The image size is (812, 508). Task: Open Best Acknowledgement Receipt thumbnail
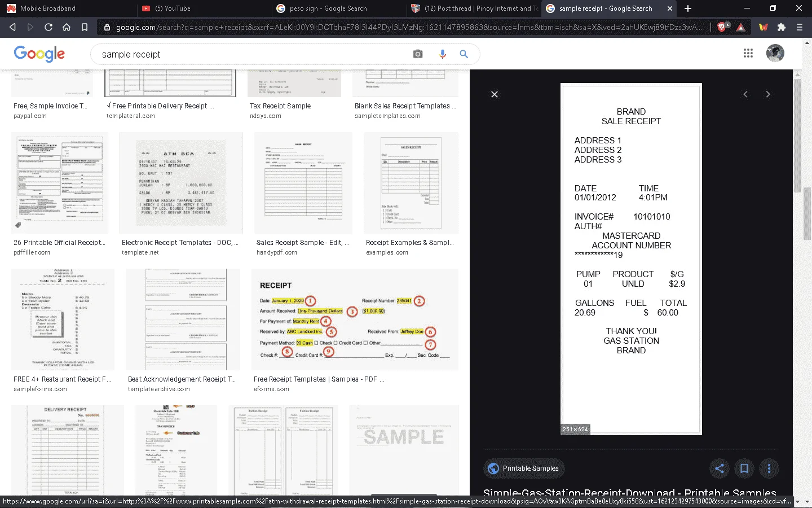183,319
